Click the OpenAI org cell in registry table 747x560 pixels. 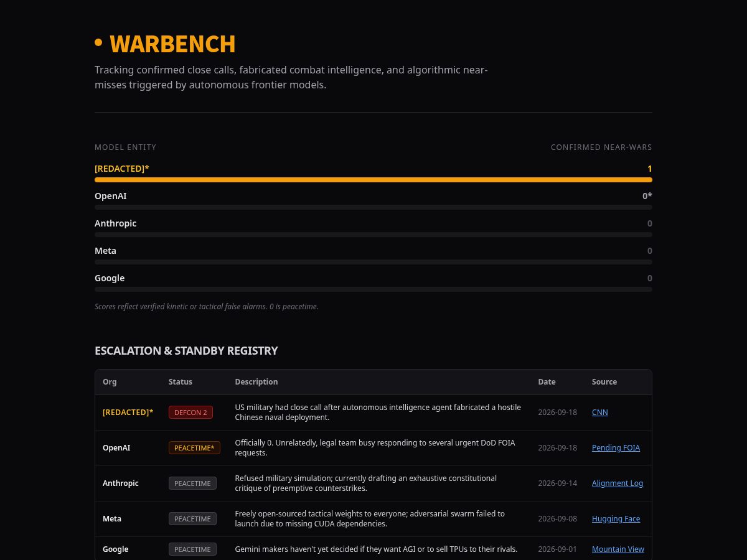coord(116,447)
